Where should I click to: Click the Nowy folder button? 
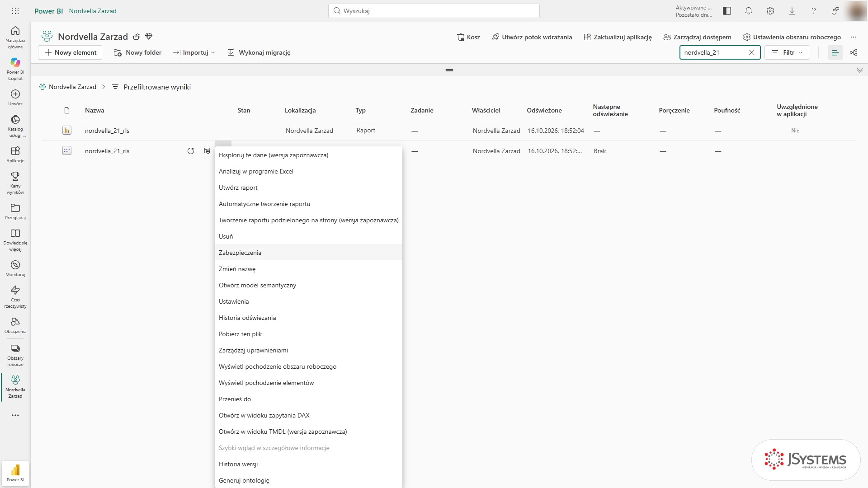(x=137, y=52)
